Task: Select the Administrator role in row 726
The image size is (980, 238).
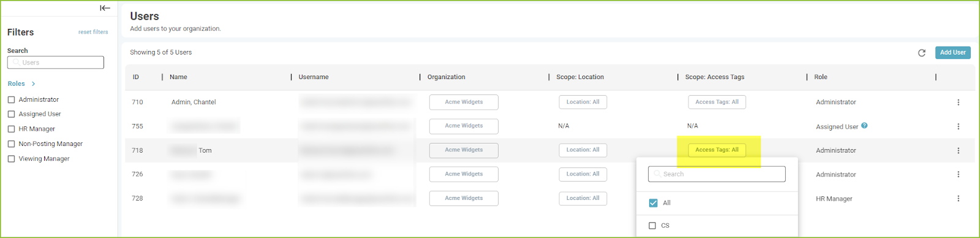Action: tap(836, 175)
